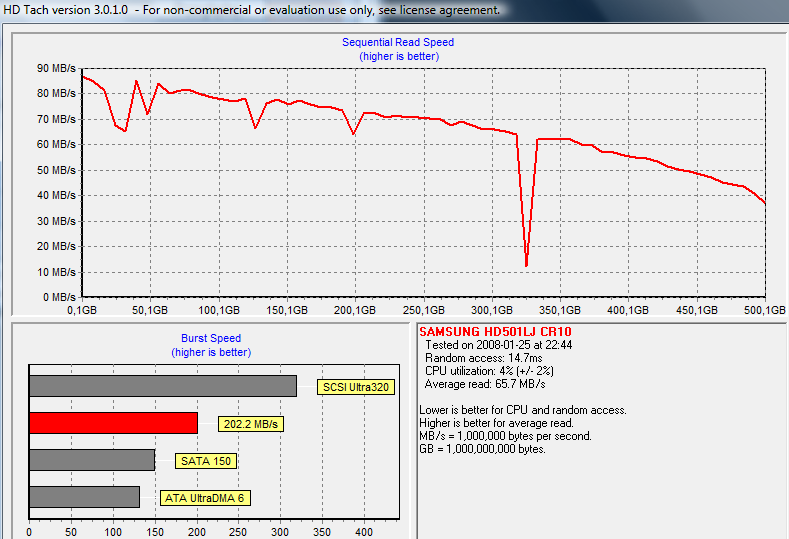Screen dimensions: 789x539
Task: Click the 'SATA 150' yellow label
Action: [x=206, y=461]
